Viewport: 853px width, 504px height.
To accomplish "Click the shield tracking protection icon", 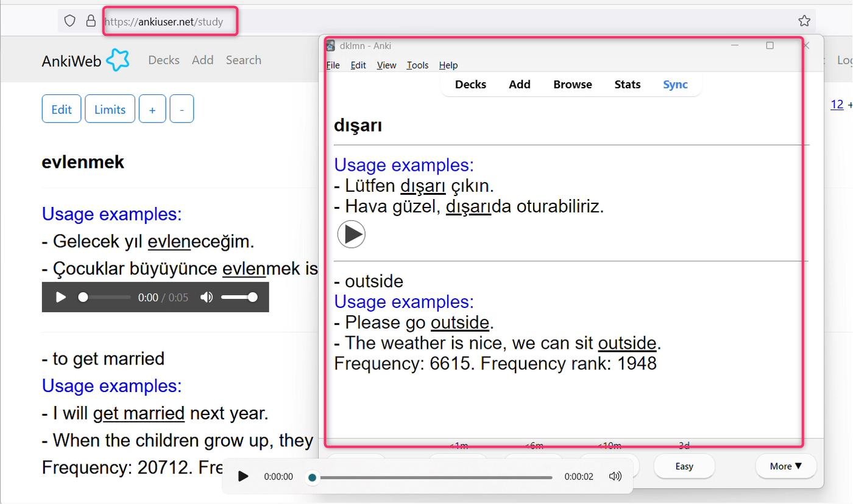I will point(70,21).
